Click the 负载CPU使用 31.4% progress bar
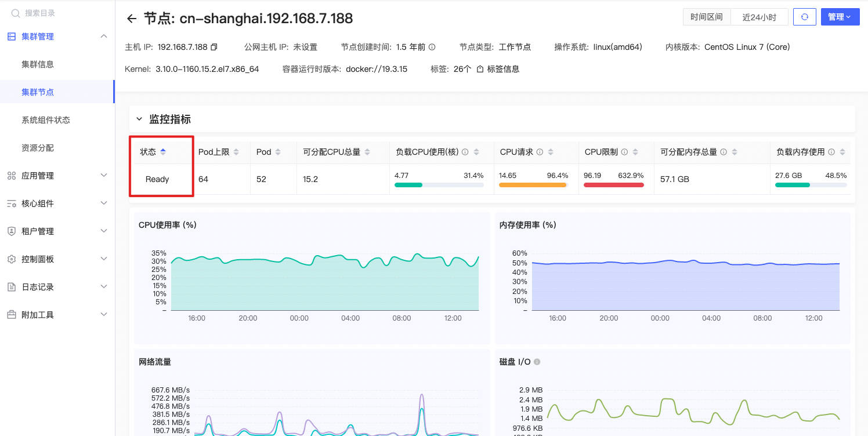 click(439, 185)
